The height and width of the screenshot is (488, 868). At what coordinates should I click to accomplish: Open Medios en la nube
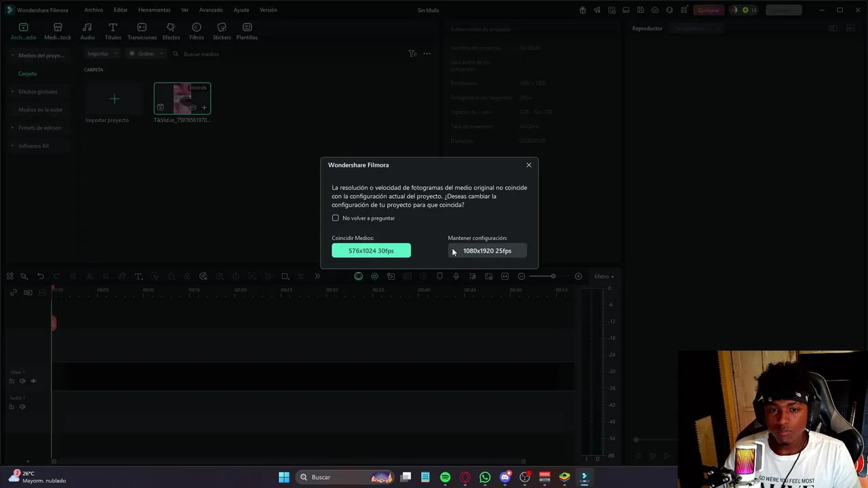pos(40,110)
